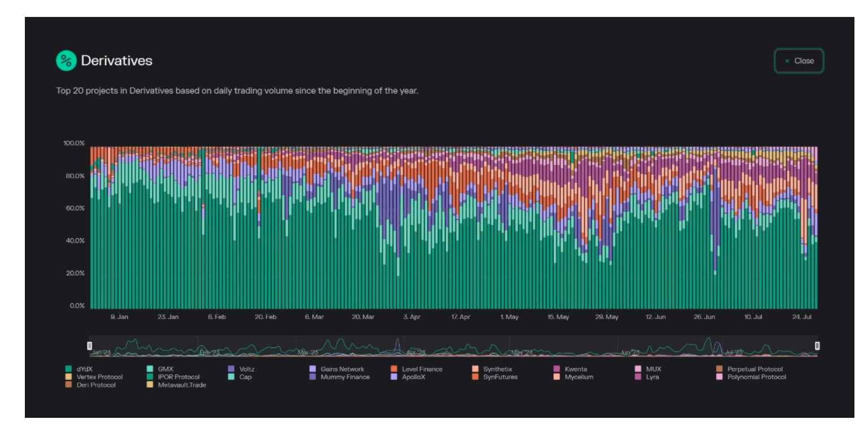
Task: Click the left range navigator handle
Action: tap(89, 346)
